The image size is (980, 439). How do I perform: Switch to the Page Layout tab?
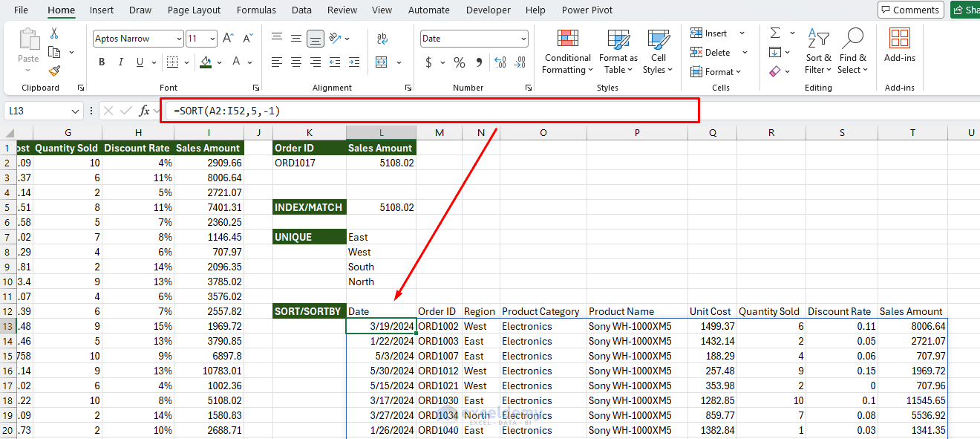(195, 10)
